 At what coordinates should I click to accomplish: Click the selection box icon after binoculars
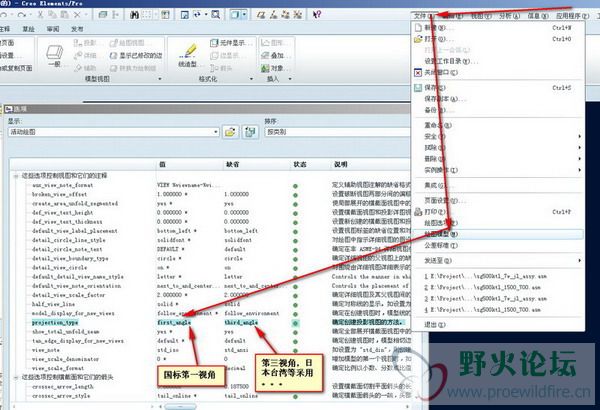click(x=147, y=15)
